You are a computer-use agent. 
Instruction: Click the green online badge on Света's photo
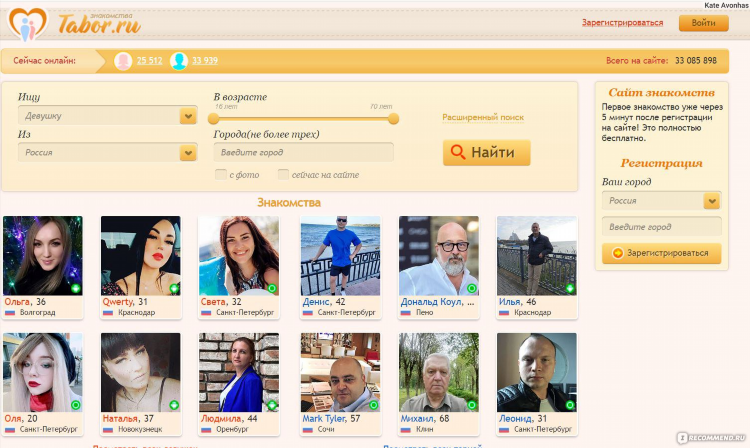coord(272,288)
